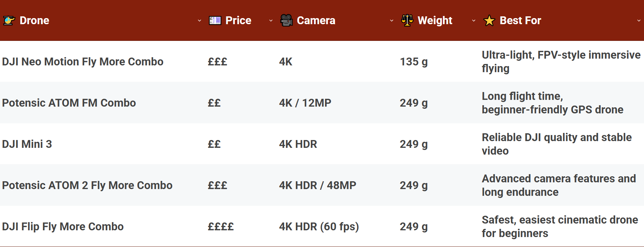Select Potensic ATOM 2 Fly More Combo

click(x=87, y=185)
